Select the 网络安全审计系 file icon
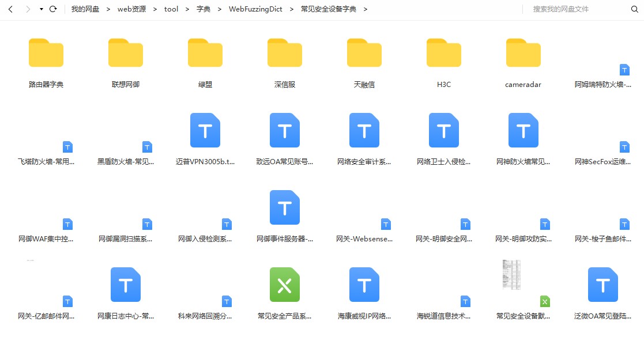This screenshot has width=644, height=337. coord(364,130)
